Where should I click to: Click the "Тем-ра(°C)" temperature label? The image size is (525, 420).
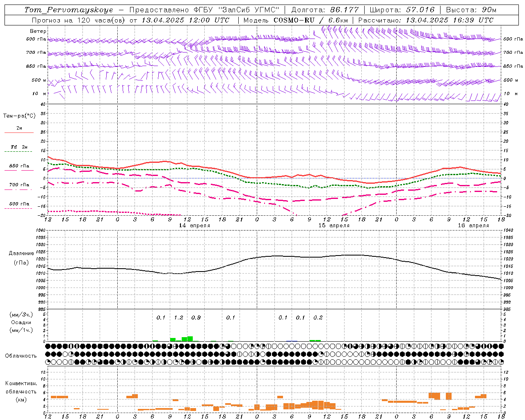click(19, 116)
